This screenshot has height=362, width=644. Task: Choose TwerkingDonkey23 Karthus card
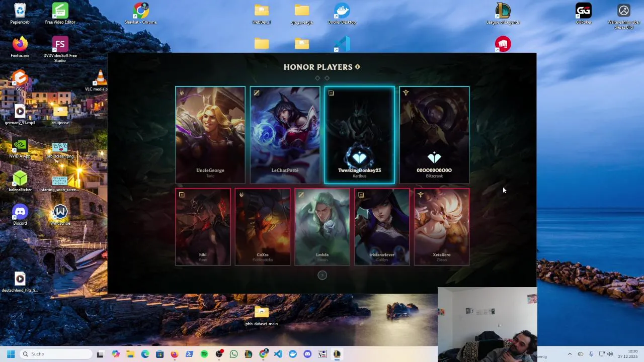[x=360, y=135]
